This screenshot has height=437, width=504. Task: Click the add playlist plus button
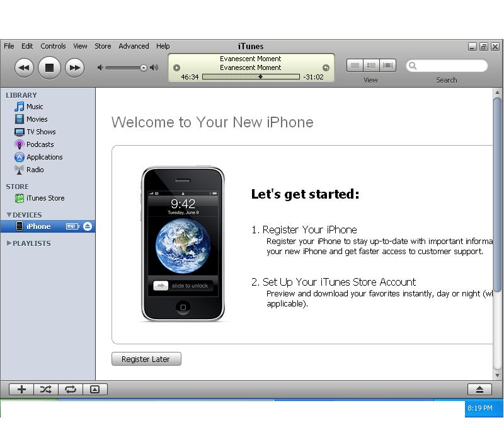(21, 390)
